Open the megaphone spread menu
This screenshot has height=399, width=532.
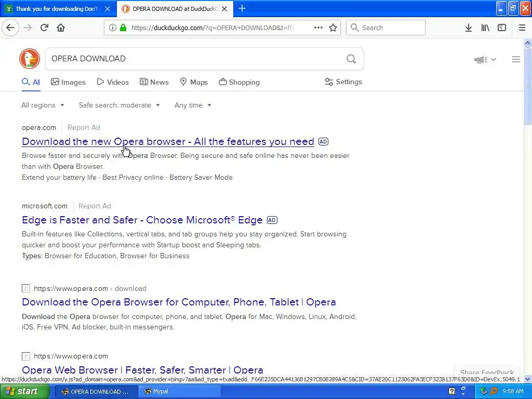485,60
